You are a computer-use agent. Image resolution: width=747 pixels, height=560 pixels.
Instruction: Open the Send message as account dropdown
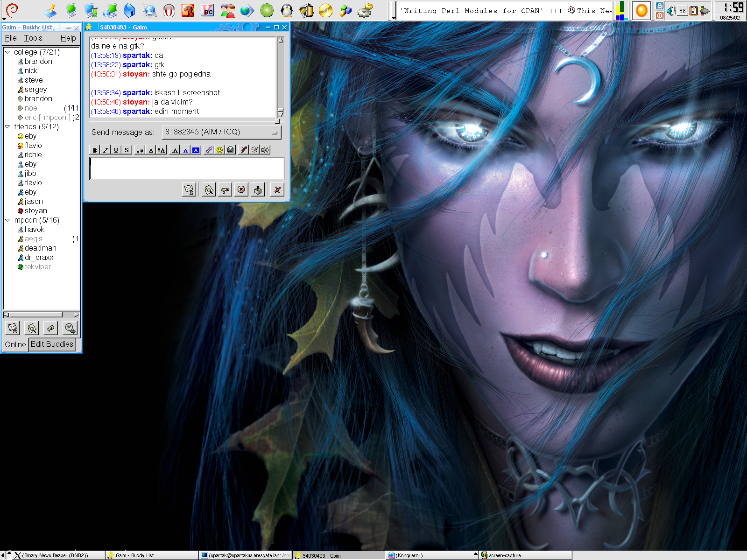(222, 132)
